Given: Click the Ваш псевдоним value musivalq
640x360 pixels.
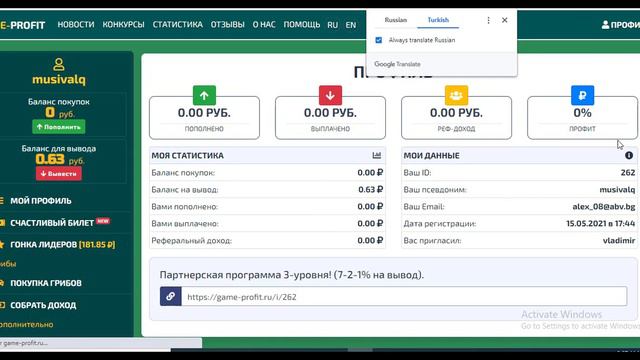Looking at the screenshot, I should pyautogui.click(x=617, y=189).
